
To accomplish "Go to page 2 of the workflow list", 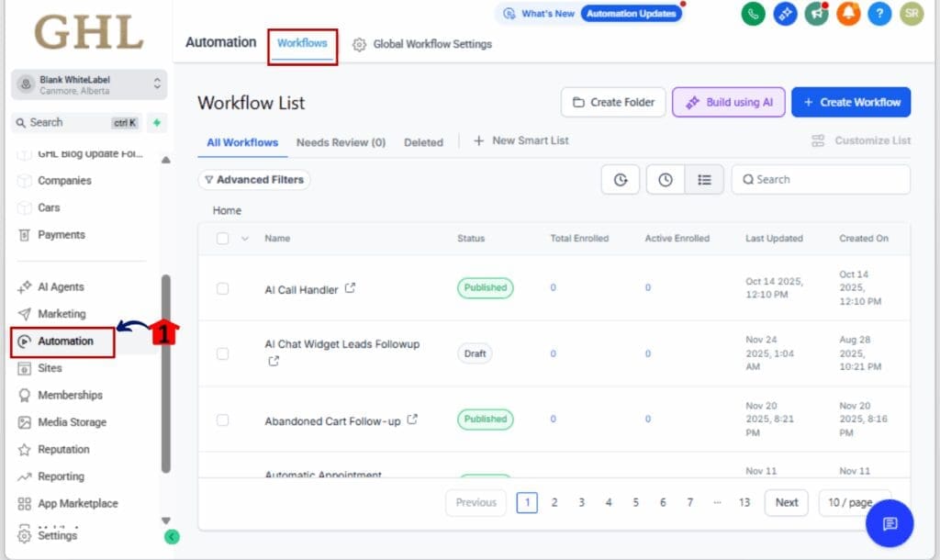I will (x=554, y=502).
